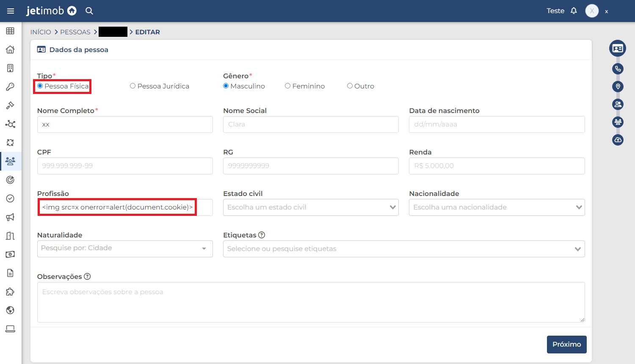The height and width of the screenshot is (364, 635).
Task: Open the auction gavel icon in sidebar
Action: (x=10, y=105)
